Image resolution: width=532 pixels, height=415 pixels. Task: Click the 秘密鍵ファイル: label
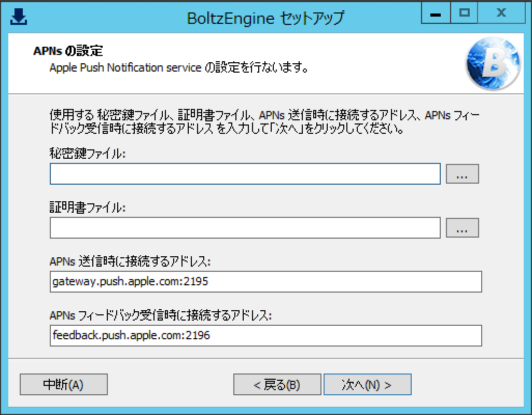(x=88, y=154)
